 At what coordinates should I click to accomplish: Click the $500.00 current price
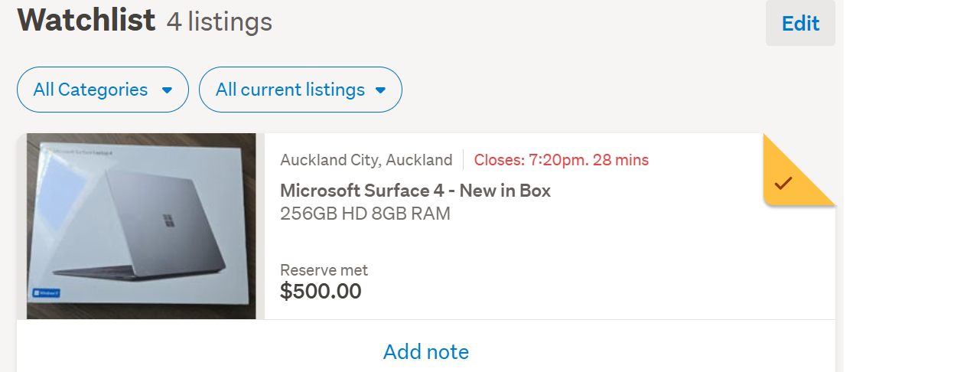pyautogui.click(x=321, y=292)
